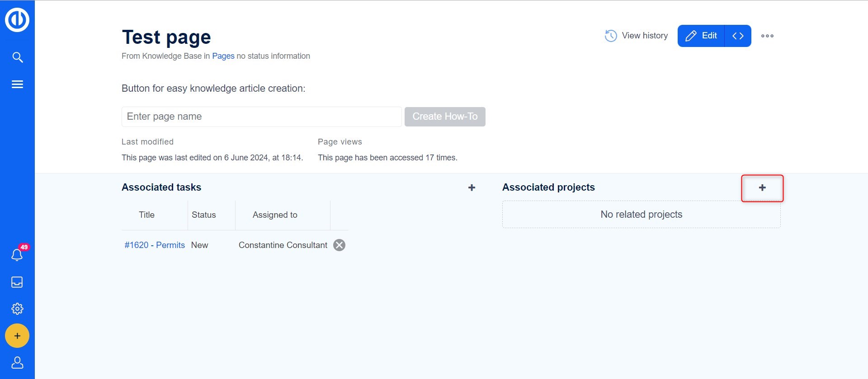Open the source code editor button
This screenshot has height=379, width=868.
point(738,36)
